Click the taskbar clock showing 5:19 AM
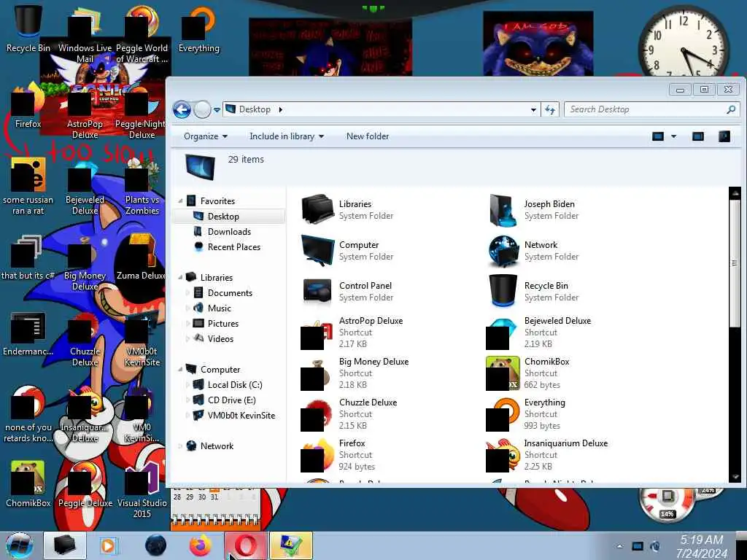The image size is (747, 560). click(x=702, y=546)
